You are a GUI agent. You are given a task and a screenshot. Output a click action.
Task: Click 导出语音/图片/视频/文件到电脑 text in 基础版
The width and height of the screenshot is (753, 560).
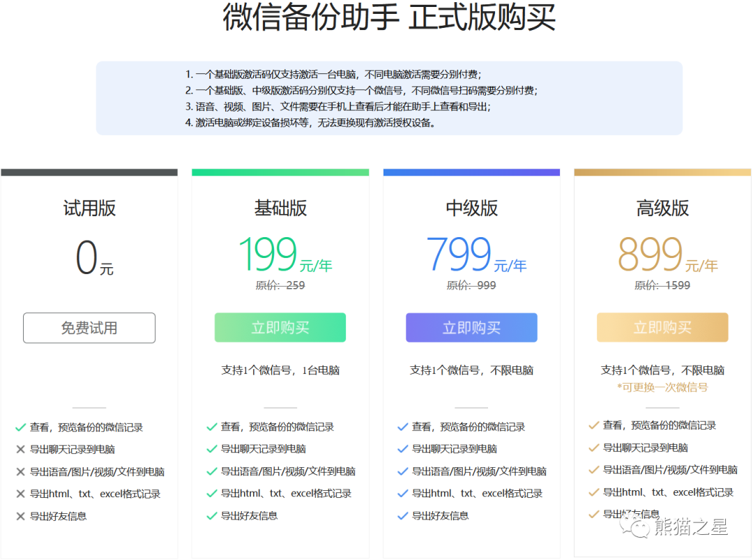(288, 471)
